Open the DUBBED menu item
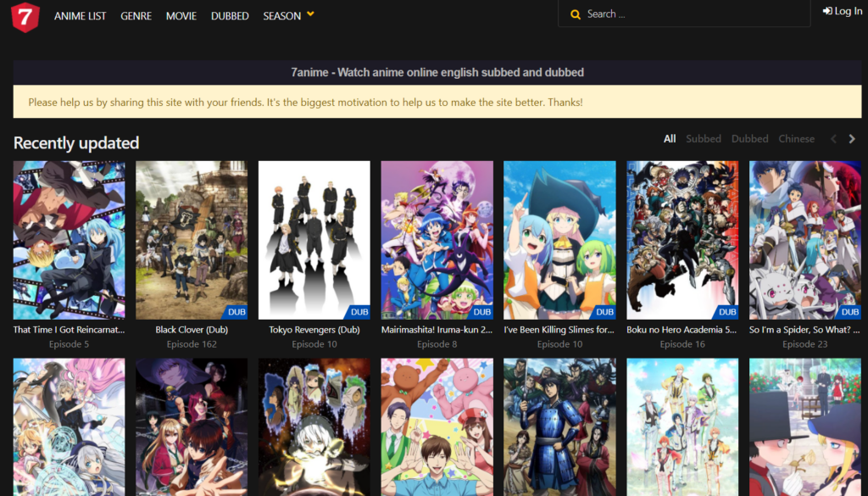The width and height of the screenshot is (868, 496). coord(230,16)
